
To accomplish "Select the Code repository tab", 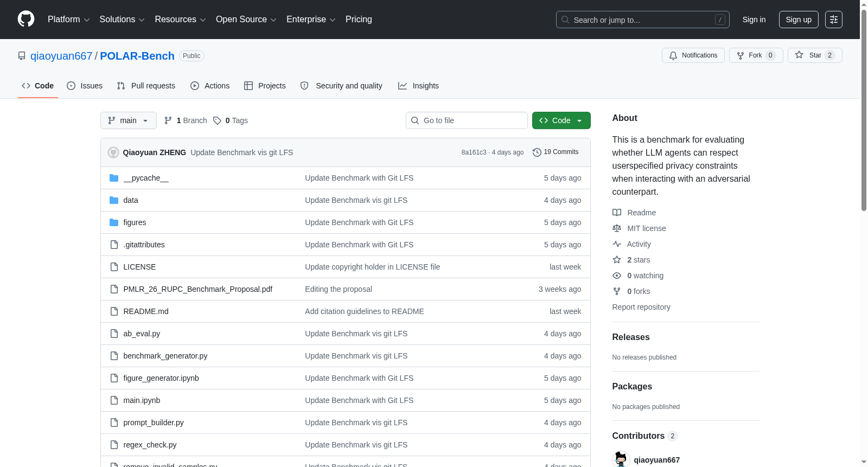I will 38,86.
